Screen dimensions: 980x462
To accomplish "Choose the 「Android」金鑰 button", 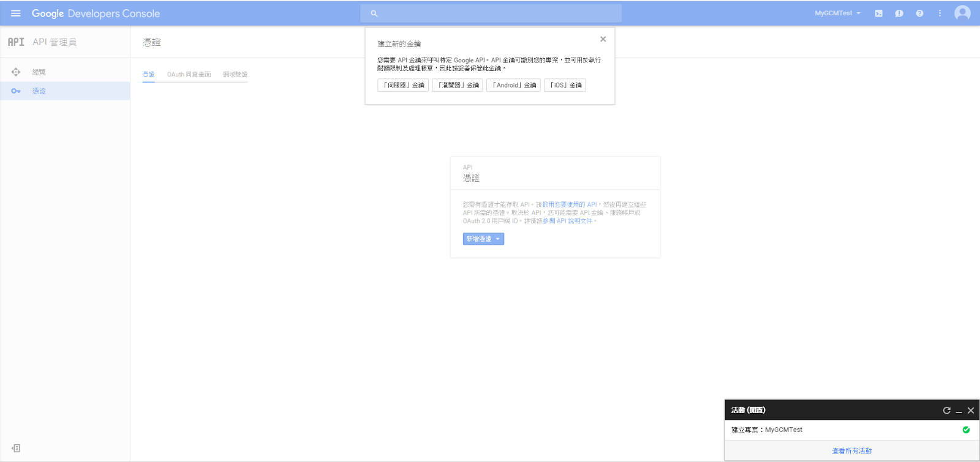I will [513, 85].
